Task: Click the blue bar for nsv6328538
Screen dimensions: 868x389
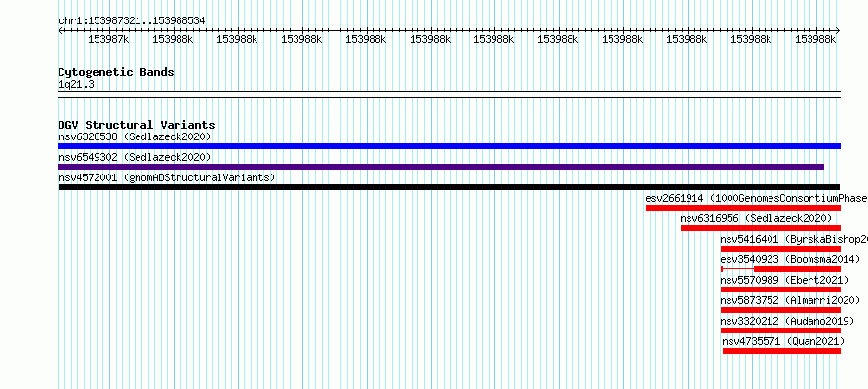Action: point(449,146)
